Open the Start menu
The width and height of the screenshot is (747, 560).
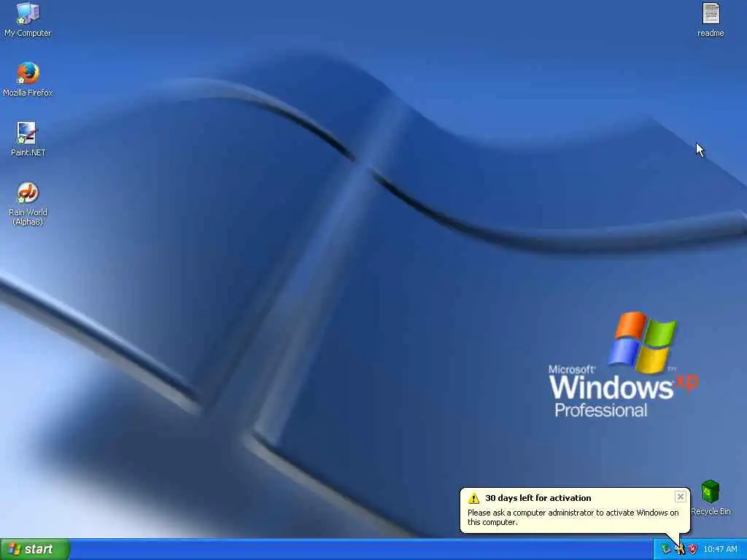tap(35, 549)
